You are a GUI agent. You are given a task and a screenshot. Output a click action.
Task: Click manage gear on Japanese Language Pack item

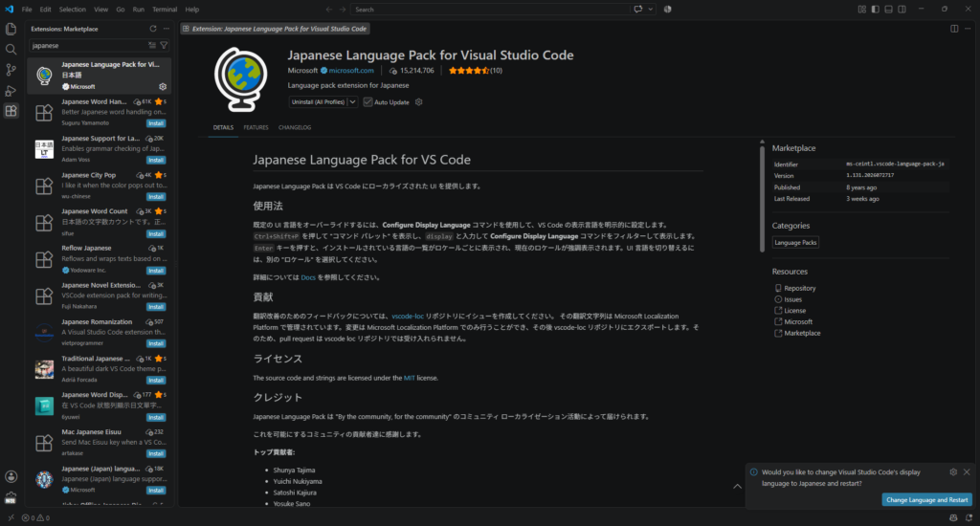pyautogui.click(x=163, y=87)
